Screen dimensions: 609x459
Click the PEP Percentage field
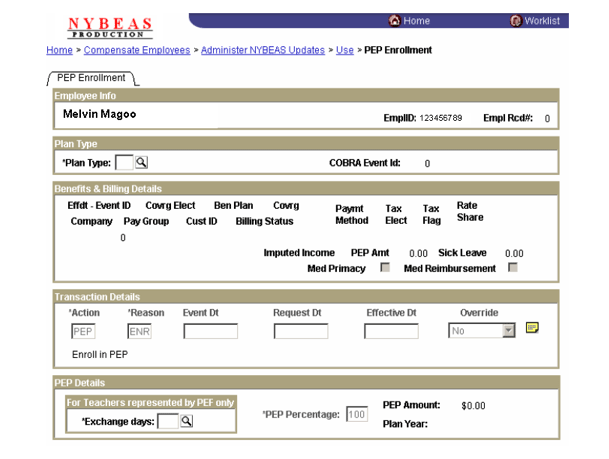coord(357,414)
